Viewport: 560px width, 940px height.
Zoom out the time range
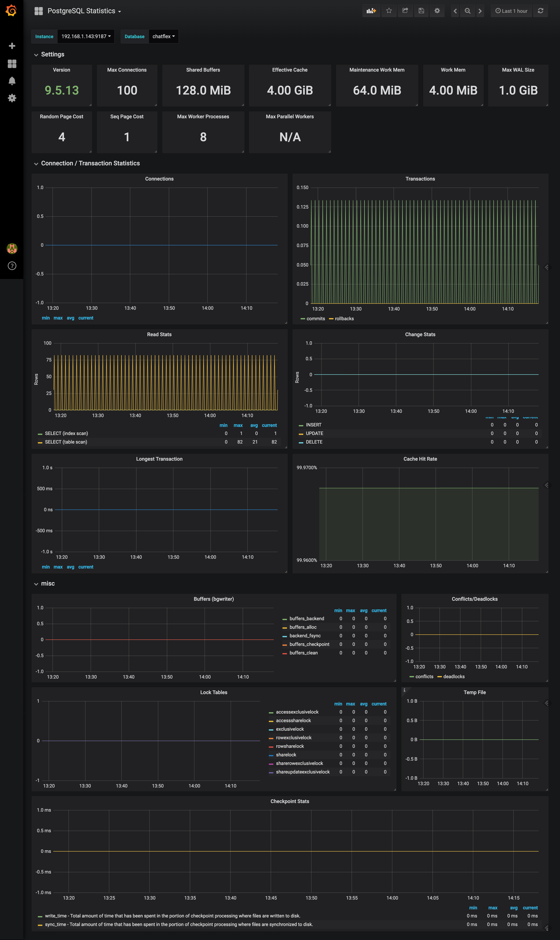468,11
